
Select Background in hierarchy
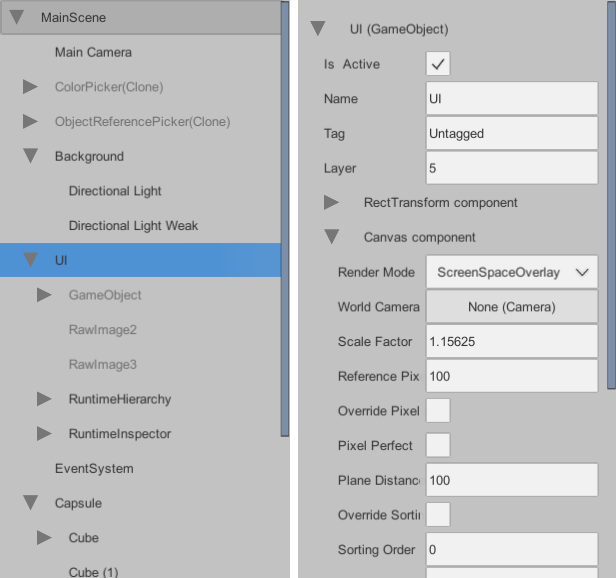click(x=89, y=156)
